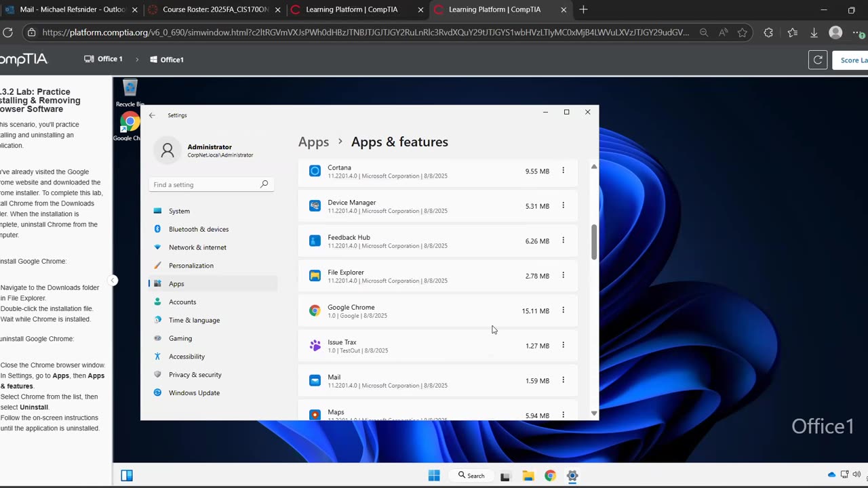Click the lab reset refresh button
This screenshot has width=868, height=488.
click(818, 60)
